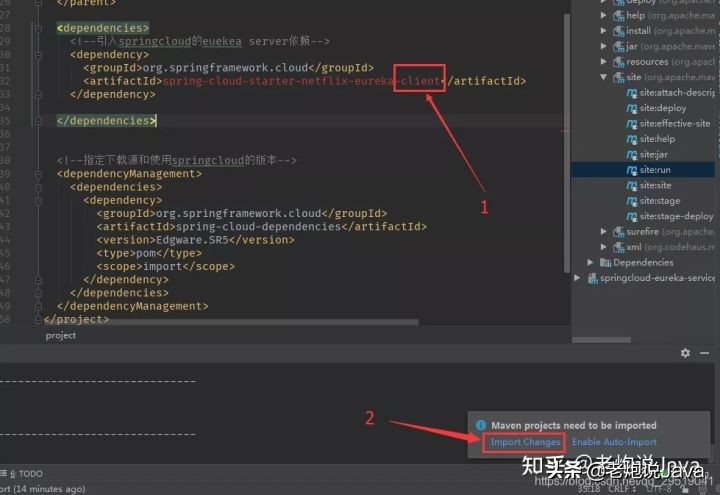Collapse the site plugin node
This screenshot has width=720, height=495.
(x=603, y=77)
